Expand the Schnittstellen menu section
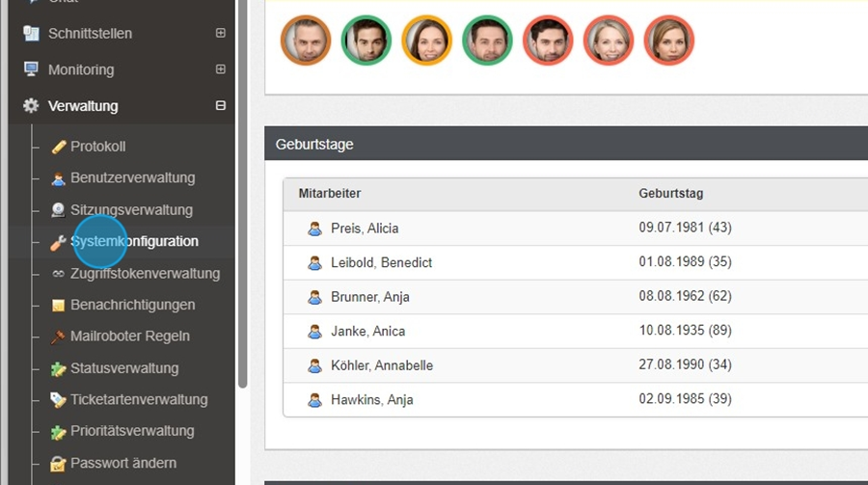This screenshot has width=868, height=485. click(x=221, y=33)
